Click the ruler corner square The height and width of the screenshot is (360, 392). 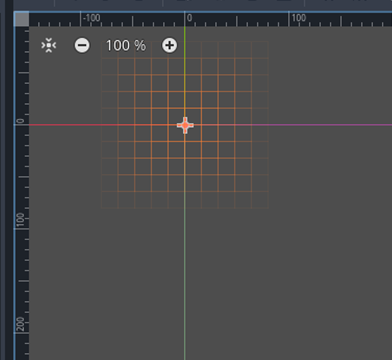(22, 19)
